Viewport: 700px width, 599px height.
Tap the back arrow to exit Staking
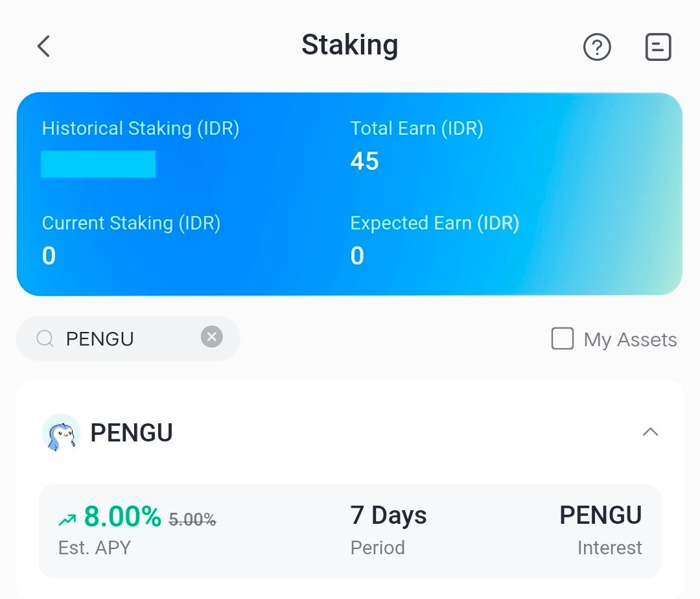pyautogui.click(x=43, y=47)
